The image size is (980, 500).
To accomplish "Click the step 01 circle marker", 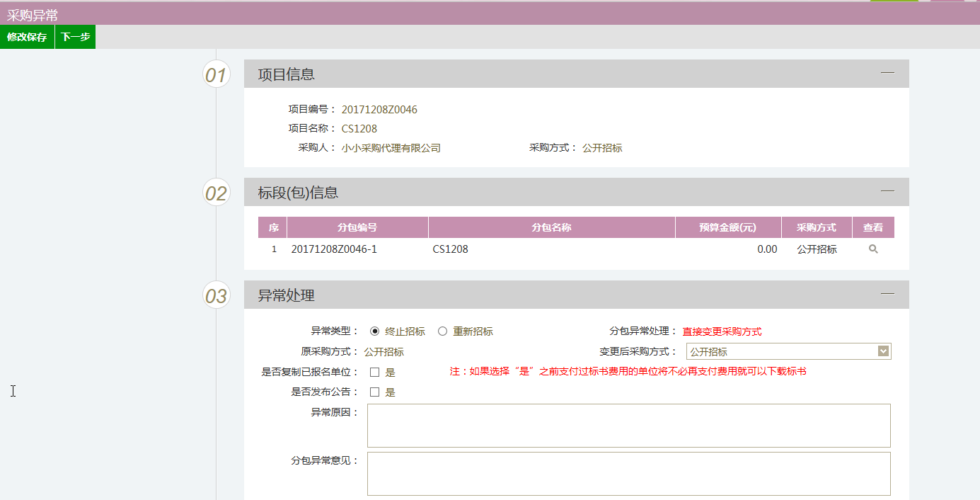I will [x=216, y=74].
